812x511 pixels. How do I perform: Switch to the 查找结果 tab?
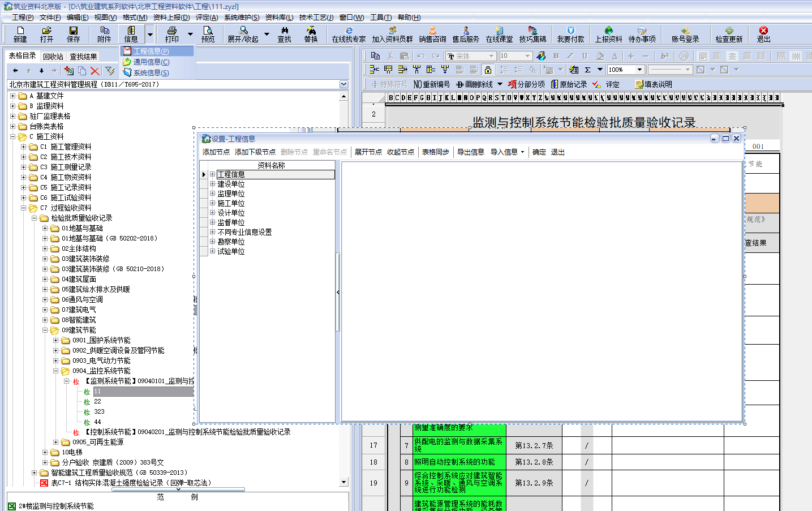click(x=83, y=57)
